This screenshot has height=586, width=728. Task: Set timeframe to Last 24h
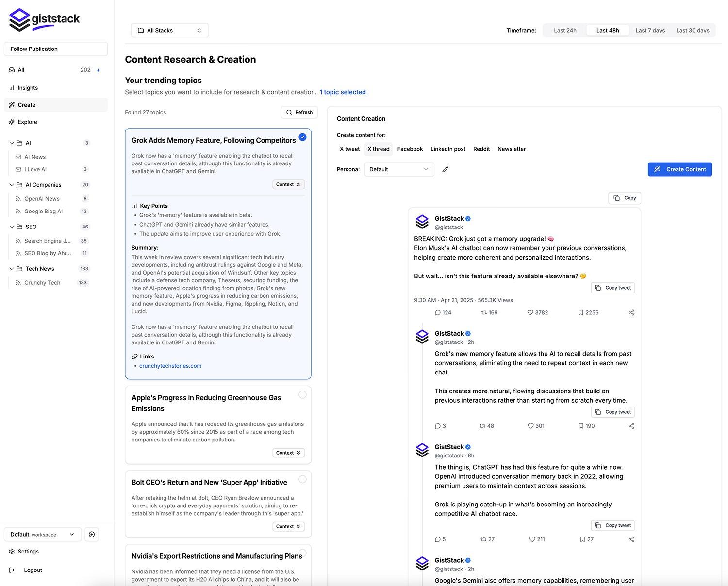click(x=565, y=30)
